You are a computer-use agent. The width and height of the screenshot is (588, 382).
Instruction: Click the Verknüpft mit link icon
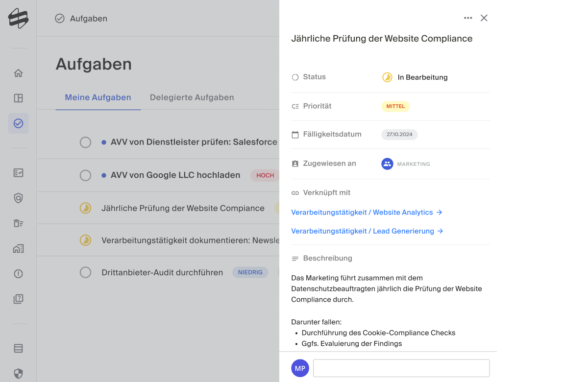295,193
